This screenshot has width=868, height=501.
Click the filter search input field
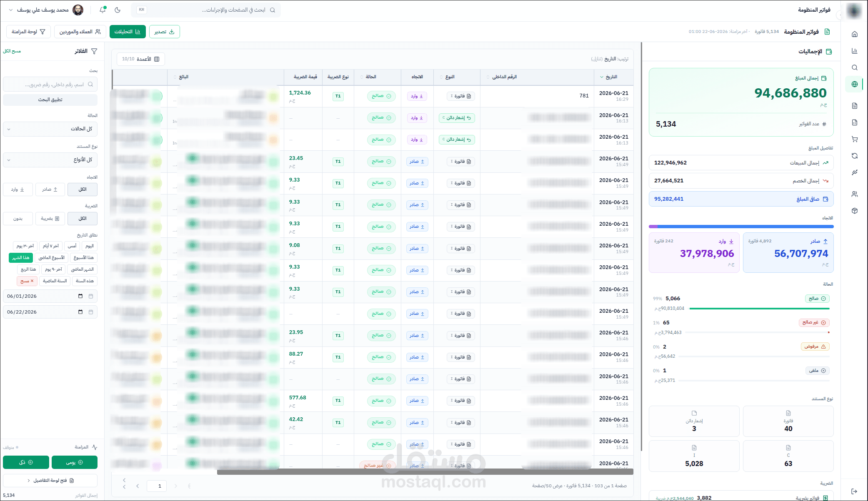click(50, 85)
